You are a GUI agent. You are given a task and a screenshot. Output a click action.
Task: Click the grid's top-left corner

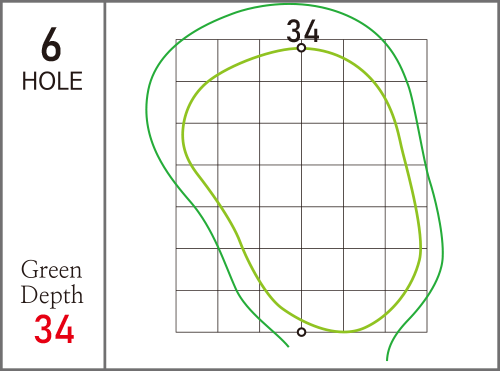(x=176, y=40)
